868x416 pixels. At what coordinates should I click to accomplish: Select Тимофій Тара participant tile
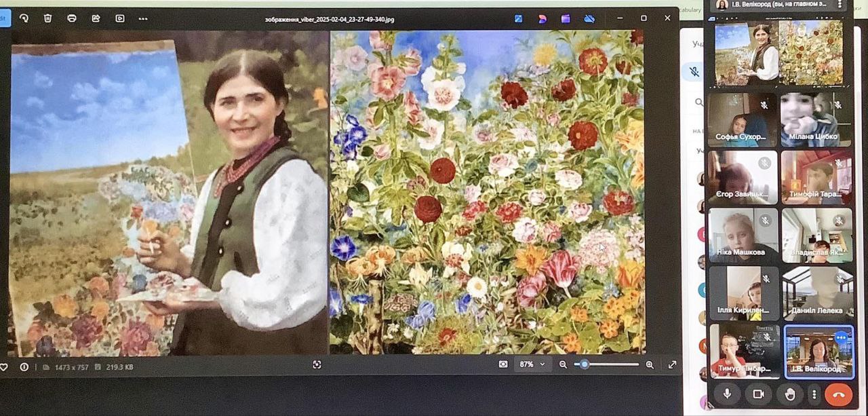coord(816,177)
